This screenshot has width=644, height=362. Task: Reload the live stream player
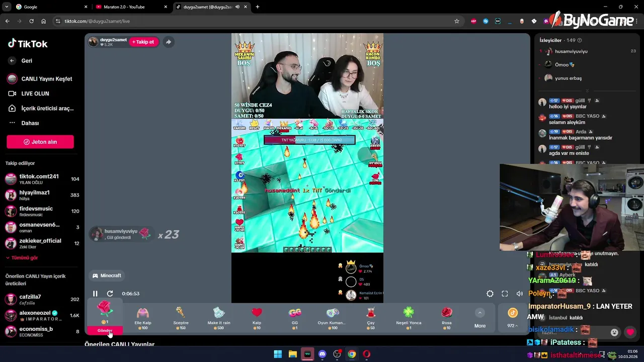pyautogui.click(x=110, y=294)
